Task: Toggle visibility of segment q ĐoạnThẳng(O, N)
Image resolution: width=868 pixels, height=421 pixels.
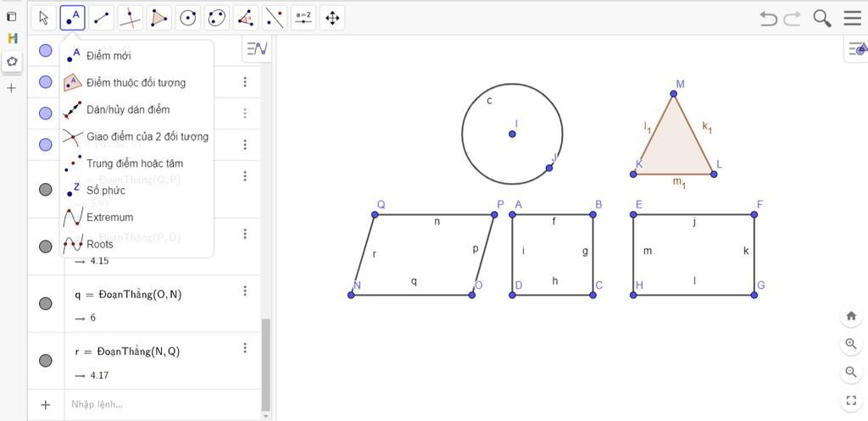Action: pyautogui.click(x=46, y=304)
